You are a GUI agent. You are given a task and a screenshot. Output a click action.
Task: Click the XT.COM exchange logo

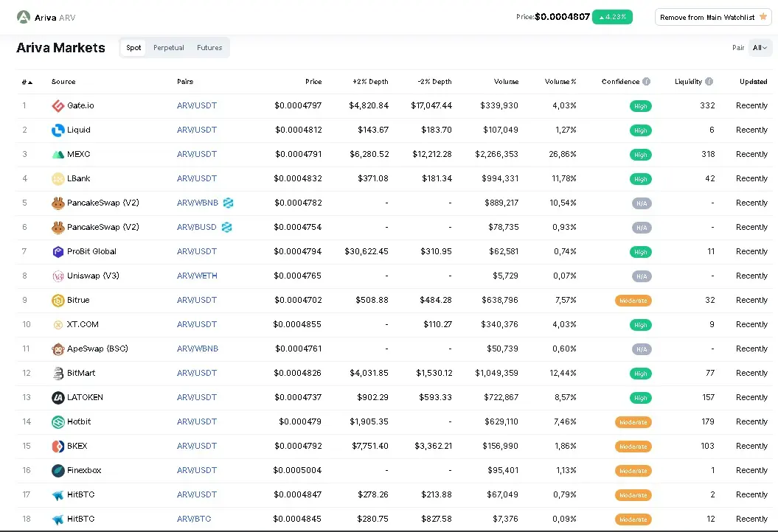pos(58,324)
